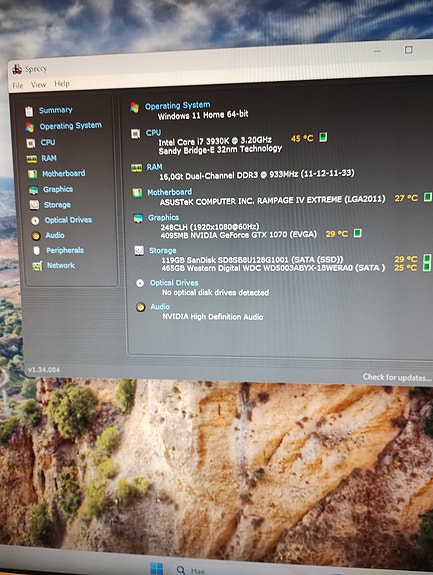Open the Help menu
Image resolution: width=433 pixels, height=575 pixels.
(x=62, y=84)
